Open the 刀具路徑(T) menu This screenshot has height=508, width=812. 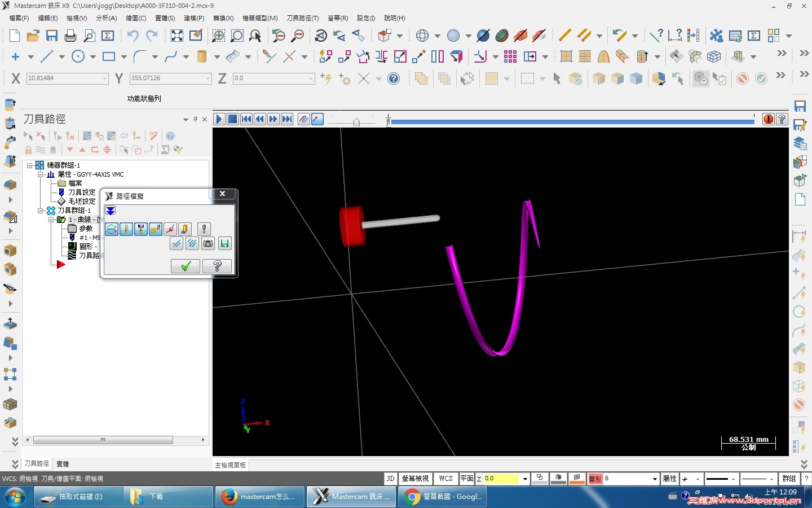[302, 18]
